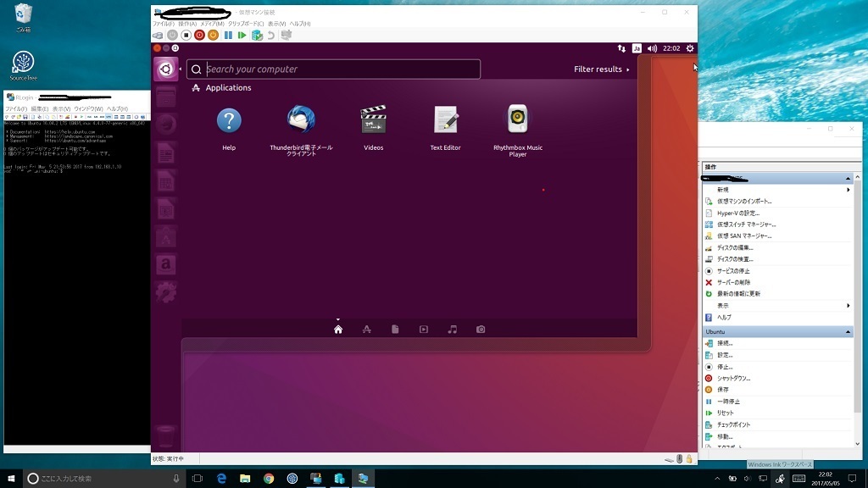Collapse the Ubuntu section in actions pane
Image resolution: width=868 pixels, height=488 pixels.
tap(848, 332)
